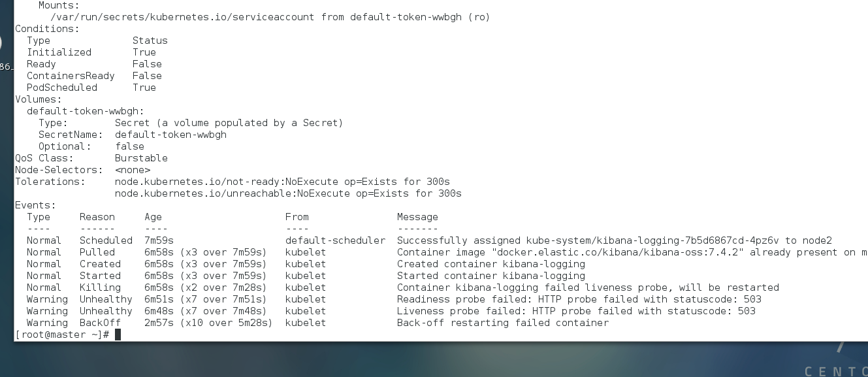Click the "ContainersReady" condition type
The width and height of the screenshot is (868, 377).
coord(71,76)
